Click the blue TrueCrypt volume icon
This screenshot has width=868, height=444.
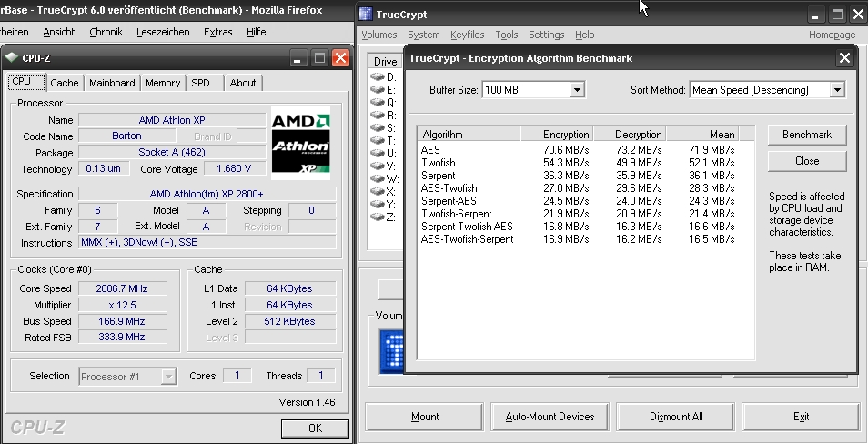(x=392, y=351)
